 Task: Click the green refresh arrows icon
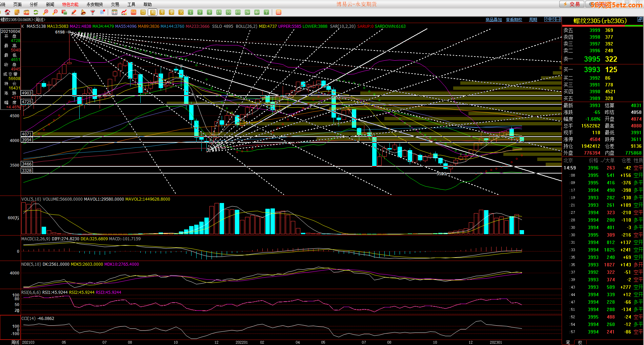coord(36,12)
